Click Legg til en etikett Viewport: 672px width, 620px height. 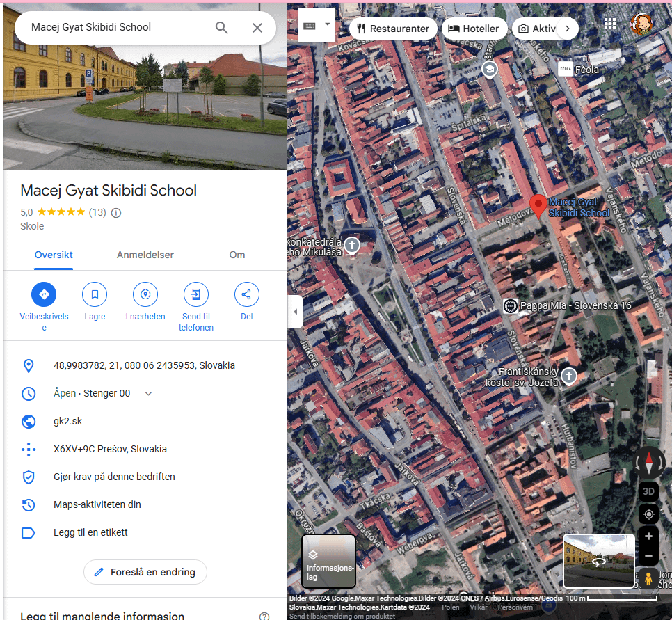pos(90,532)
